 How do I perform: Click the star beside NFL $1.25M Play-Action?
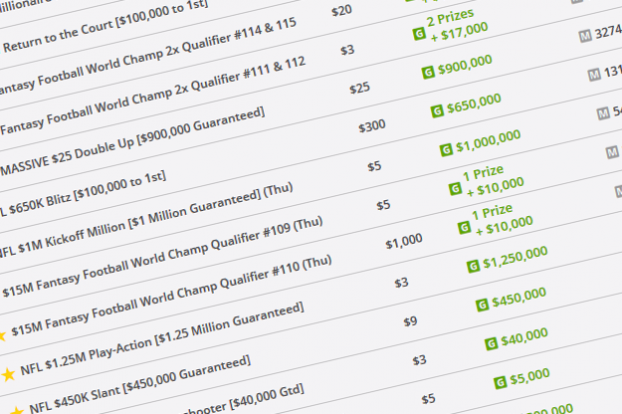click(x=8, y=374)
